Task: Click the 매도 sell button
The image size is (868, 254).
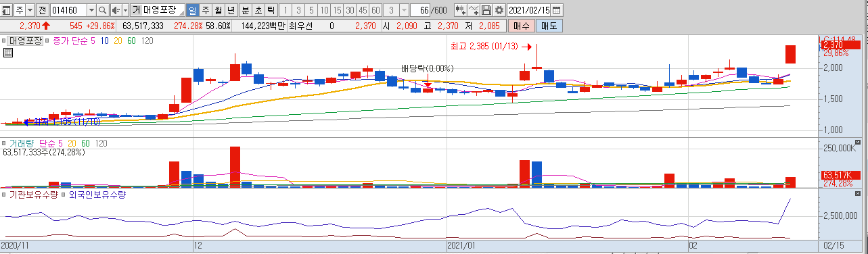Action: pyautogui.click(x=549, y=26)
